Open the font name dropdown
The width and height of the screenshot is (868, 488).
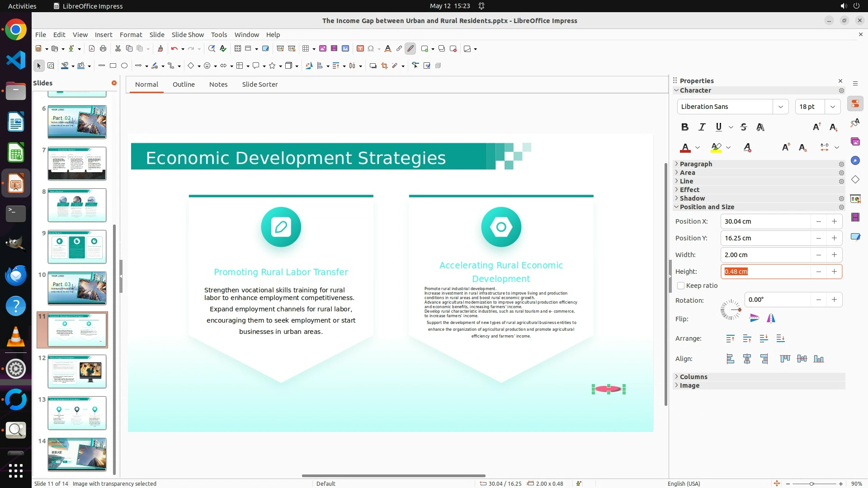[x=780, y=107]
